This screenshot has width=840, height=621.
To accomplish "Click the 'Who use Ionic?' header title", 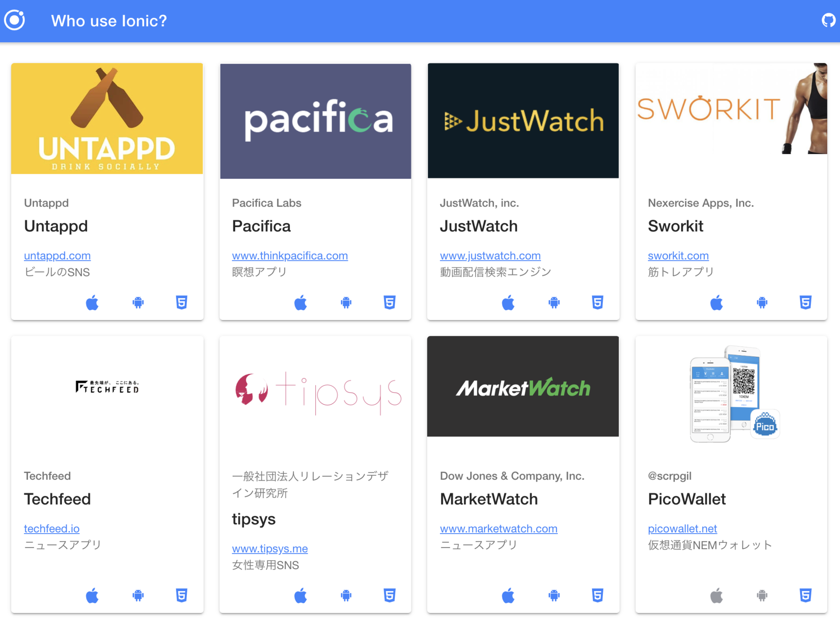I will click(x=109, y=21).
